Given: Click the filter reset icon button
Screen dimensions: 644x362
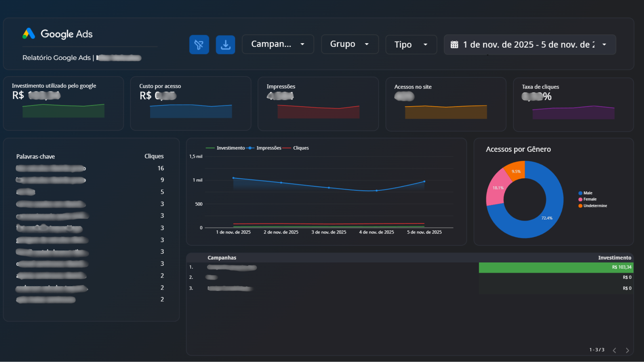Looking at the screenshot, I should click(x=199, y=45).
